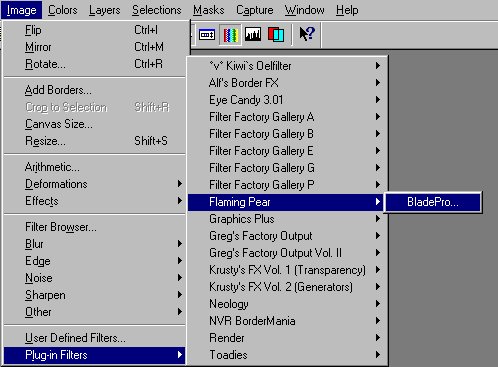Choose Mirror from the Image menu
This screenshot has width=498, height=367.
tap(95, 47)
